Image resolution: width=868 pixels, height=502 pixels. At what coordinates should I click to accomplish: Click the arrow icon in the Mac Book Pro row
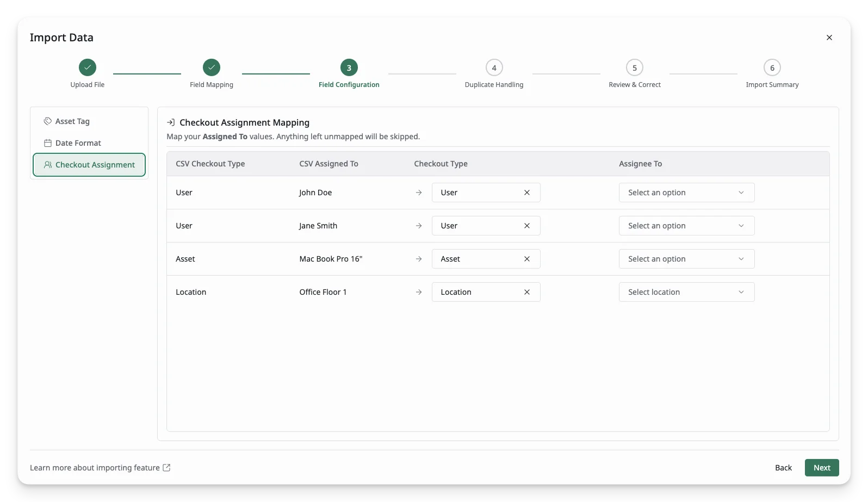419,259
